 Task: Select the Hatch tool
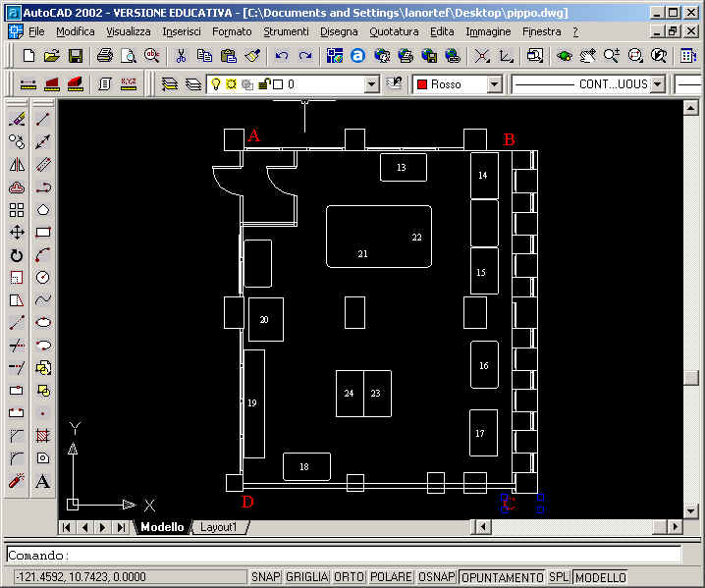(43, 436)
